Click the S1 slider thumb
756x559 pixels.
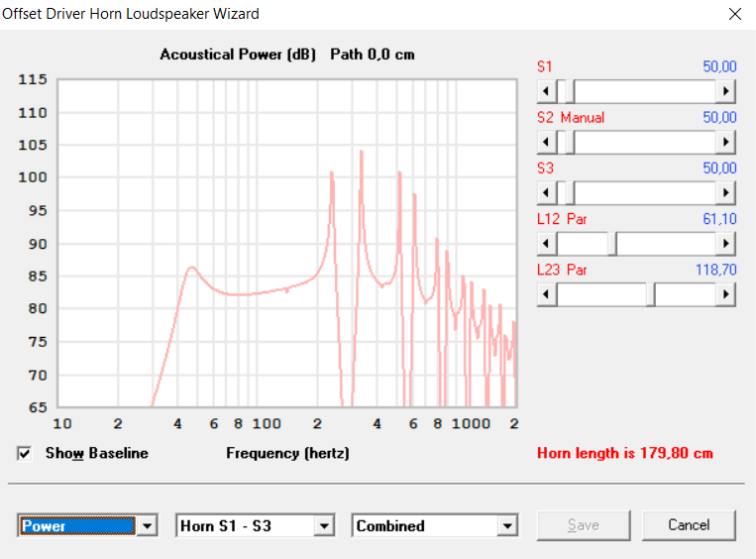(570, 91)
